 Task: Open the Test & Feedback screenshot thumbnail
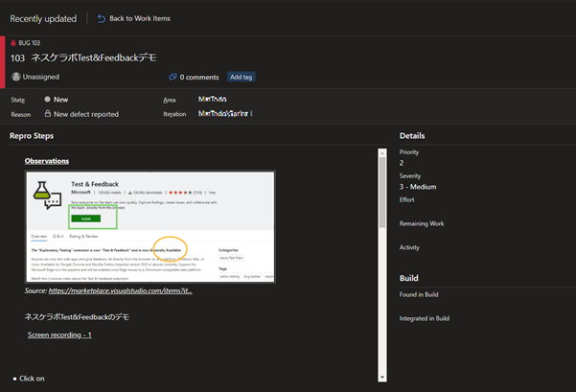[x=150, y=227]
